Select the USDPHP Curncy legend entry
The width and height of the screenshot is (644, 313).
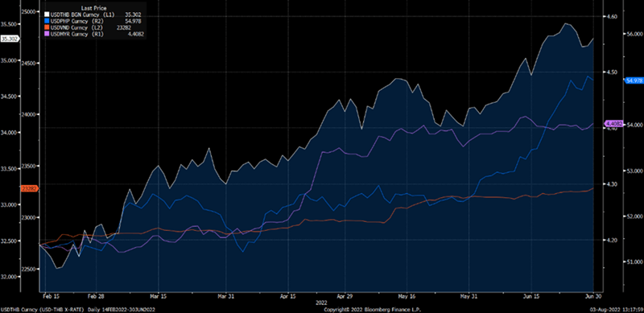pyautogui.click(x=76, y=21)
